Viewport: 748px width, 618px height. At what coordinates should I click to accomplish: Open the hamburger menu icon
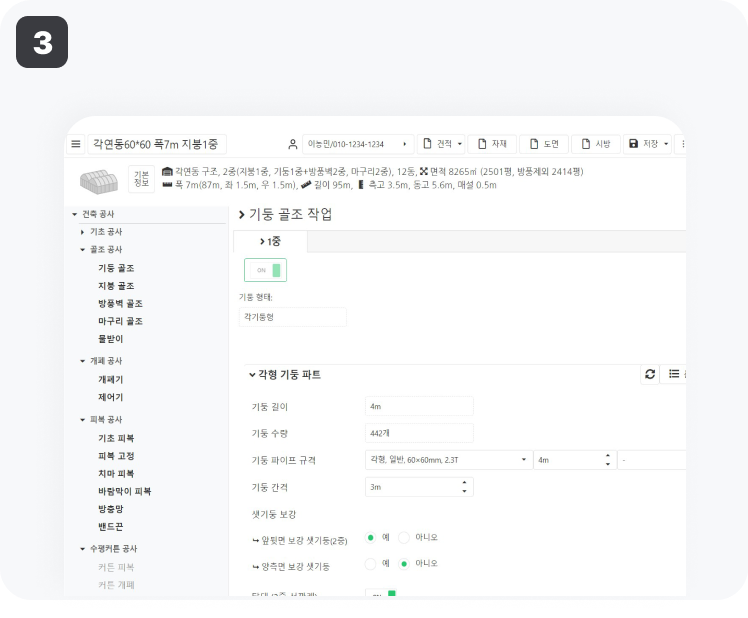pyautogui.click(x=76, y=144)
